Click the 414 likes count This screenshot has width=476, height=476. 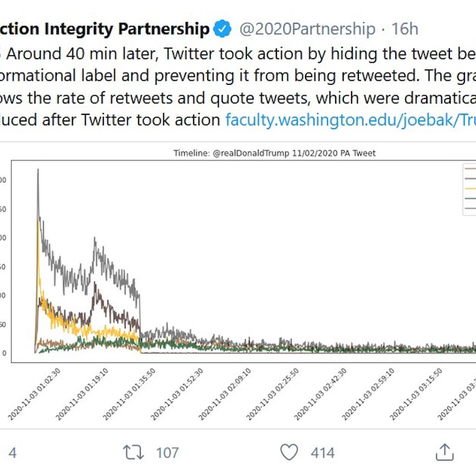[322, 452]
